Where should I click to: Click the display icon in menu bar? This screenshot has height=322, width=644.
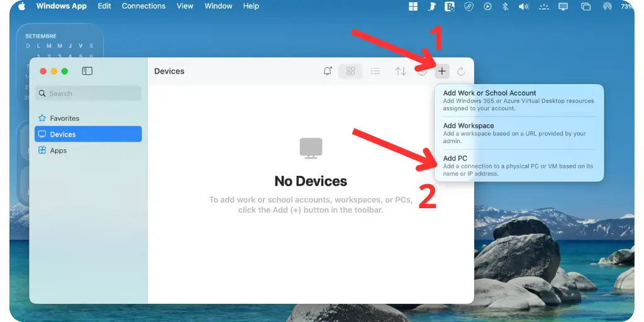[563, 6]
